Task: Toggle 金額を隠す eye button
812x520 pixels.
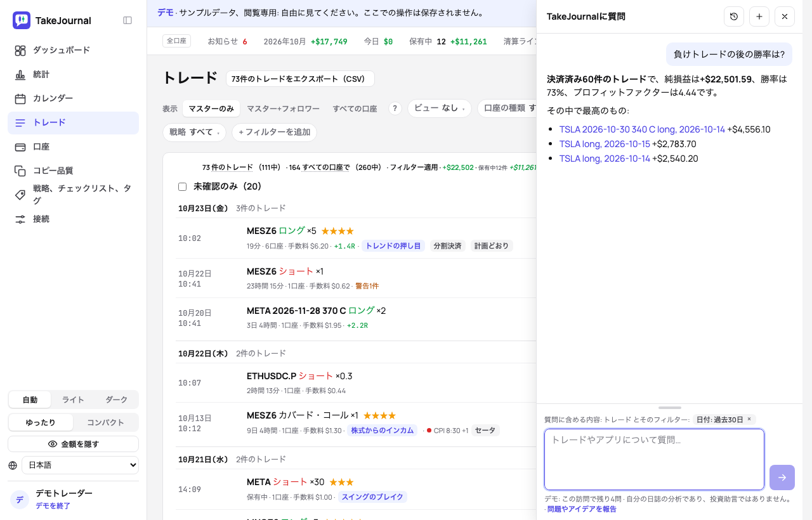Action: [x=73, y=444]
